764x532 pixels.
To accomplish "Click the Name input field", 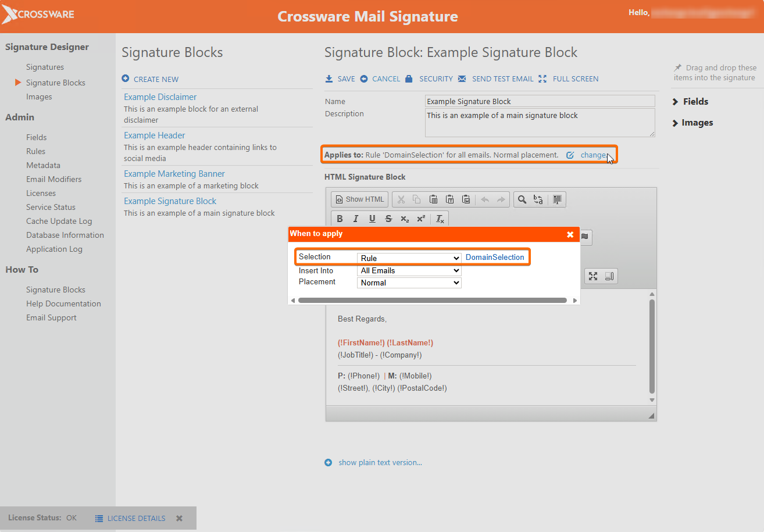I will coord(540,101).
